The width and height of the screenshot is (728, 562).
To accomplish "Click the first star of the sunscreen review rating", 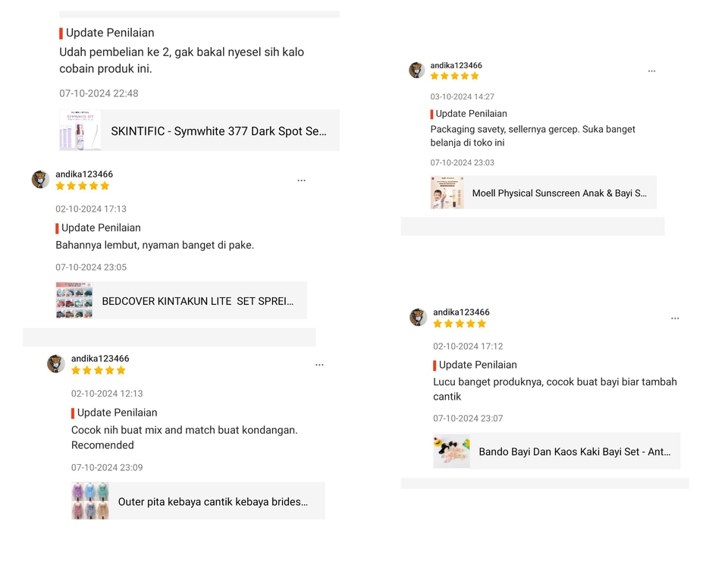I will pos(435,76).
